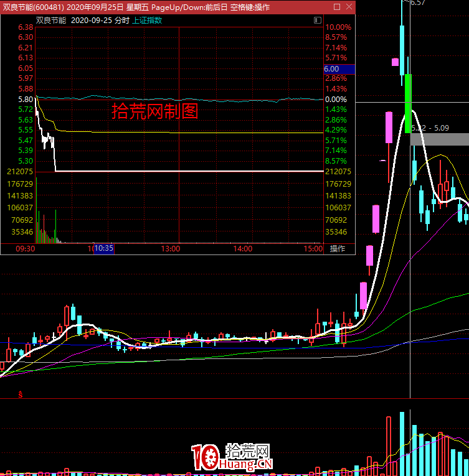Screen dimensions: 469x476
Task: Click the gray 5.22 - 5.09 range box
Action: 440,139
